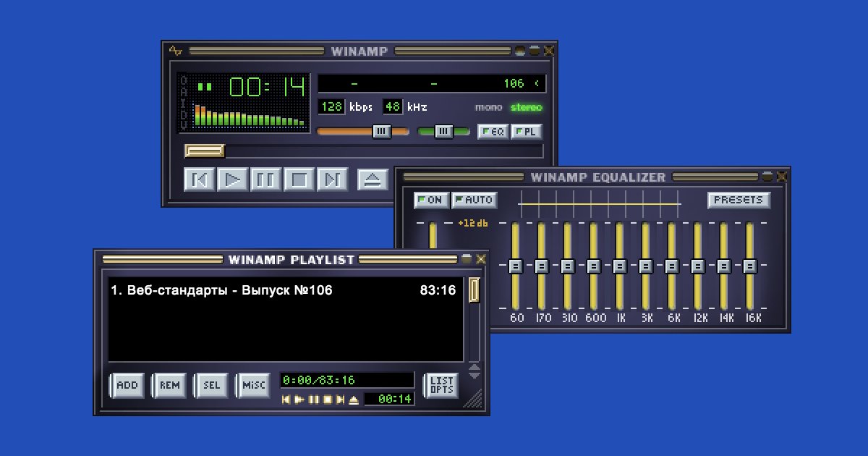Screen dimensions: 868x456
Task: Click the mono indicator
Action: [488, 107]
